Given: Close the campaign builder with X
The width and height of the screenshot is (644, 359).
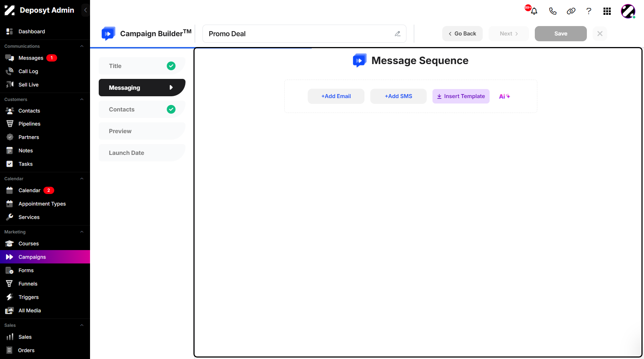Looking at the screenshot, I should [x=600, y=34].
